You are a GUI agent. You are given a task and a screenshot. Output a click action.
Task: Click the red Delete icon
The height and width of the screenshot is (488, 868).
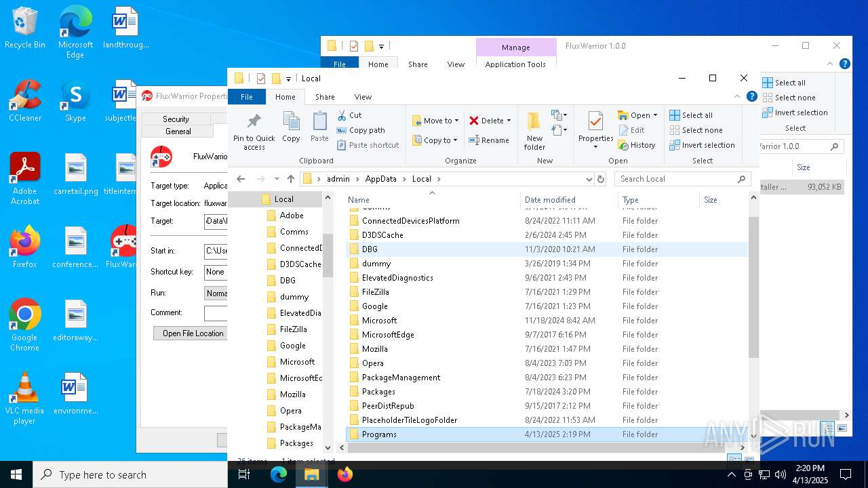click(x=474, y=121)
